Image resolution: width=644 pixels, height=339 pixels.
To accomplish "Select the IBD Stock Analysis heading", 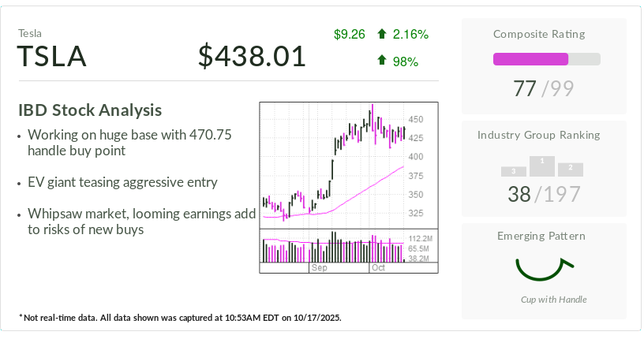I will [x=90, y=110].
